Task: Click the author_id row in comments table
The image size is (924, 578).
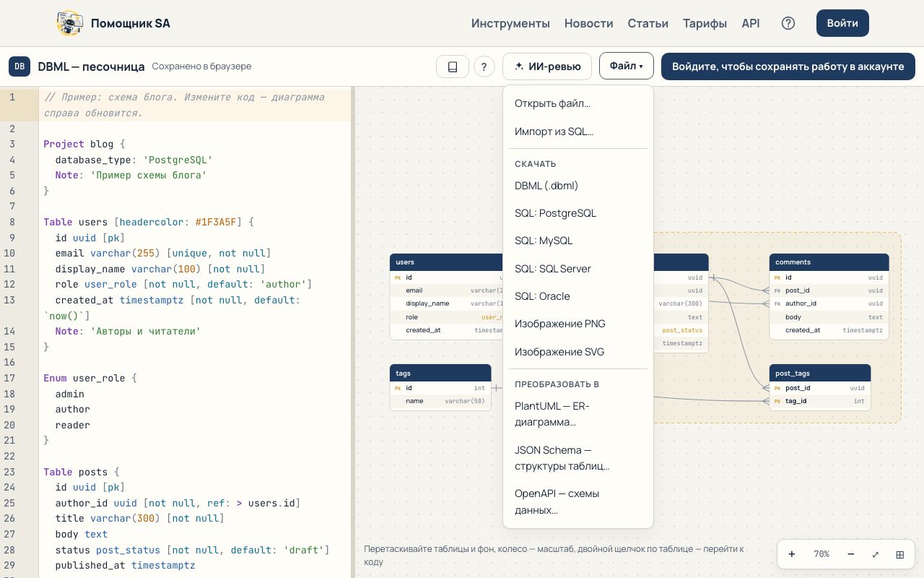Action: [829, 303]
